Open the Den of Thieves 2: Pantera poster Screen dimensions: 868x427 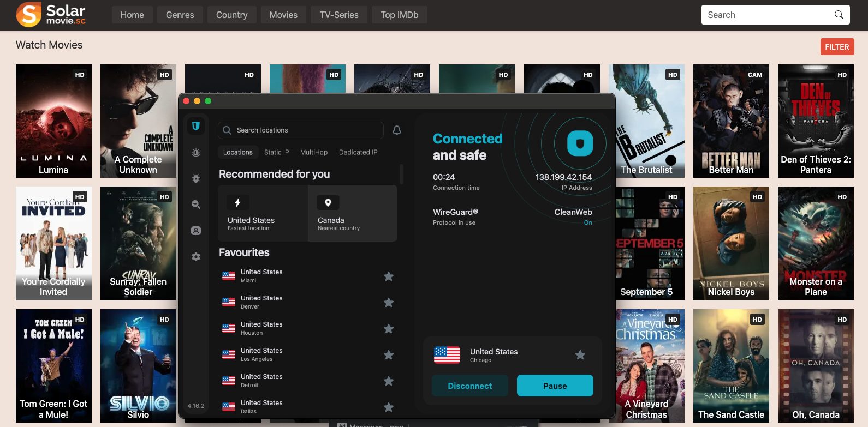(816, 121)
